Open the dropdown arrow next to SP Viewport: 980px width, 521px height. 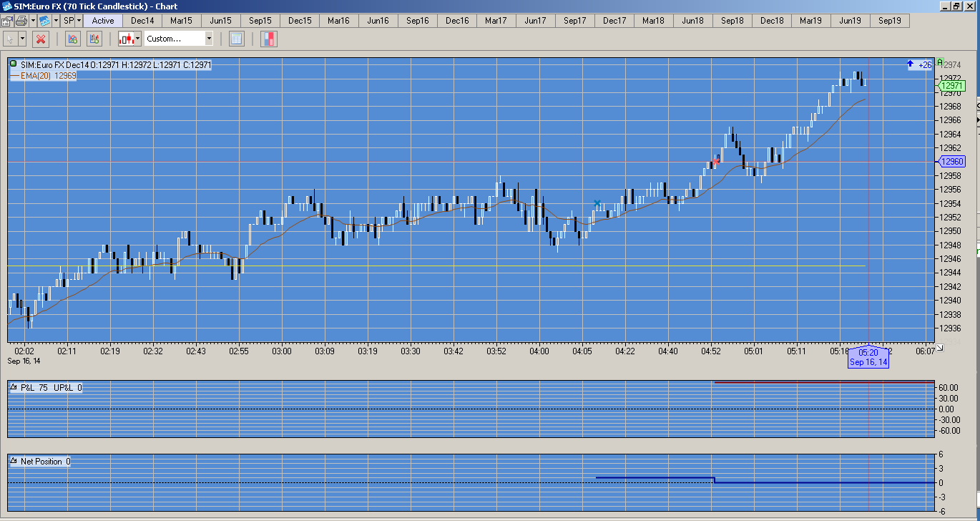(79, 20)
